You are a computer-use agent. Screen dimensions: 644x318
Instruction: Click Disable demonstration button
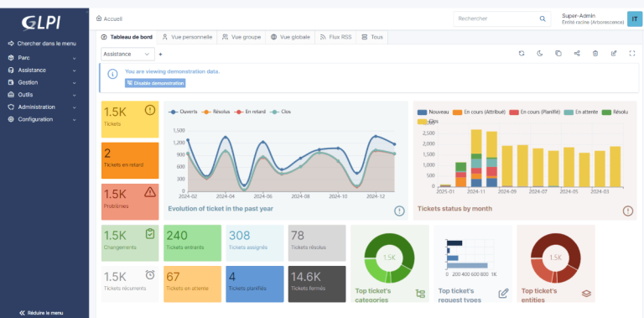click(x=155, y=83)
